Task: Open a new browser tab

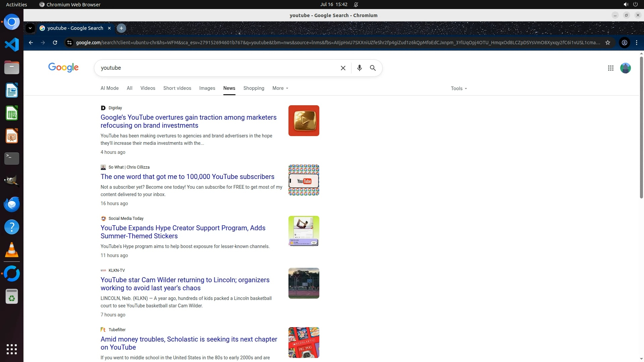Action: click(x=121, y=28)
